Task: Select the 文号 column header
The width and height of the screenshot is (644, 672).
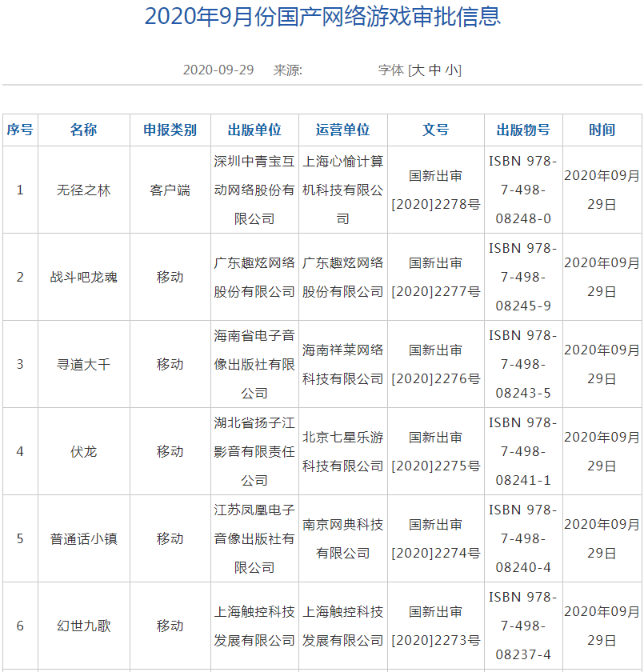Action: 435,130
